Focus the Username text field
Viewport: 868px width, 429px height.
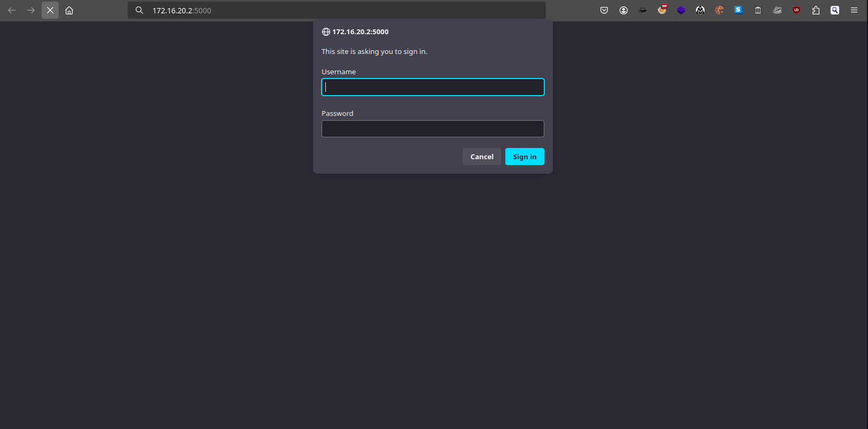[x=433, y=87]
